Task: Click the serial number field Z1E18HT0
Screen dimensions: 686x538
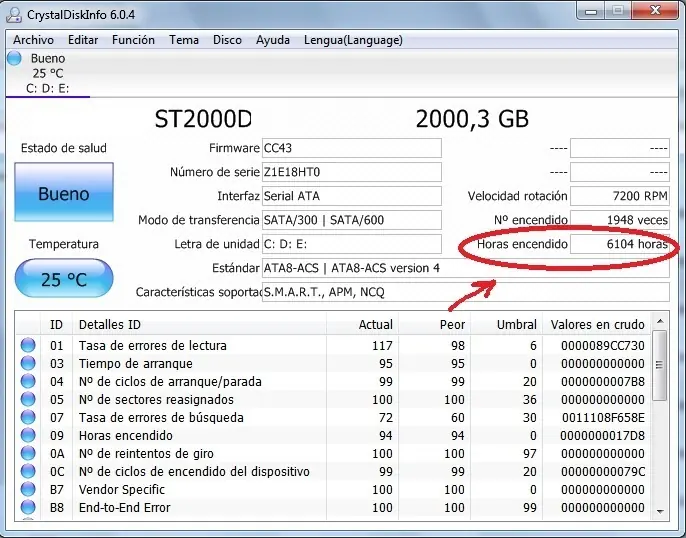Action: coord(352,172)
